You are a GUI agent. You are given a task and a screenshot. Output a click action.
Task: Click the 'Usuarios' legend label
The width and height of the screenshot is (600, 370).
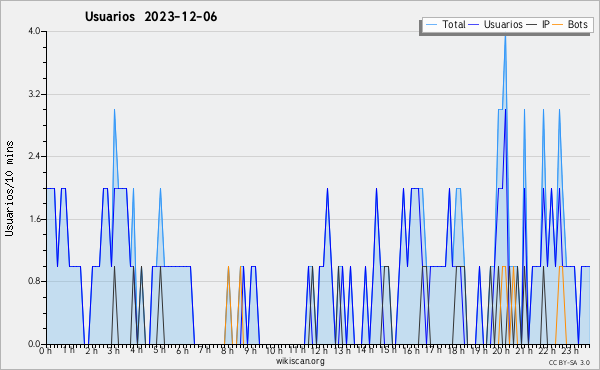pos(503,24)
